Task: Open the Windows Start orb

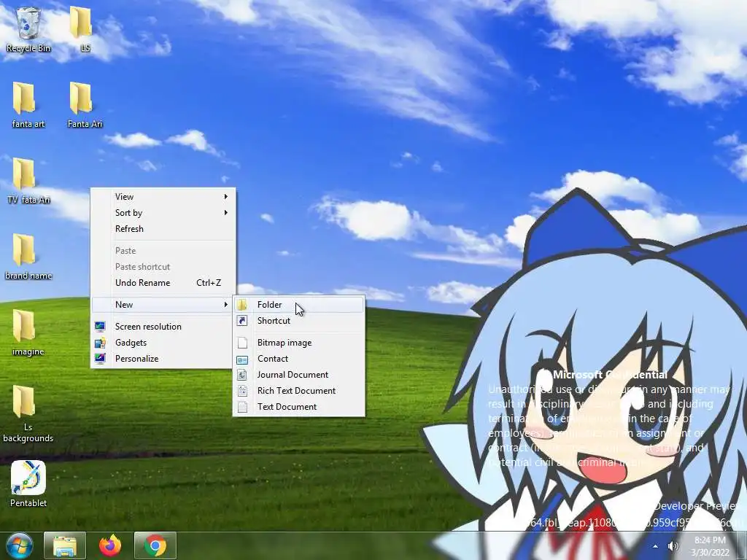Action: 20,545
